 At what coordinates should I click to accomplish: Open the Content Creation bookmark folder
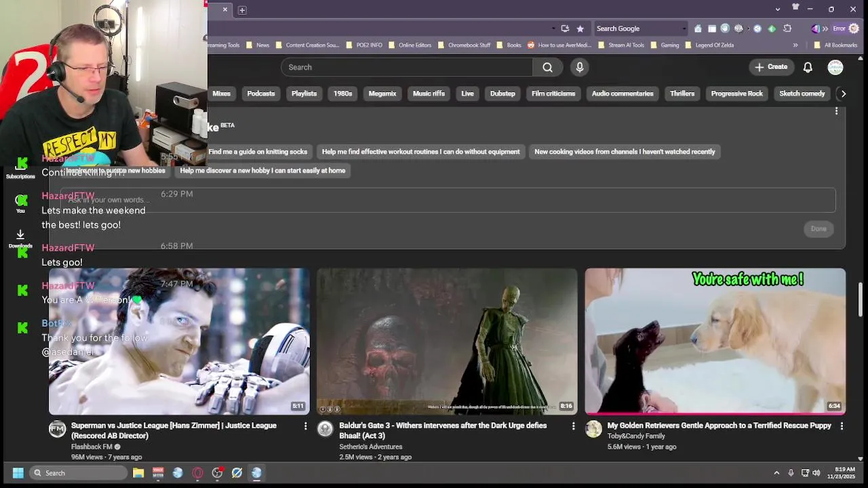[307, 45]
